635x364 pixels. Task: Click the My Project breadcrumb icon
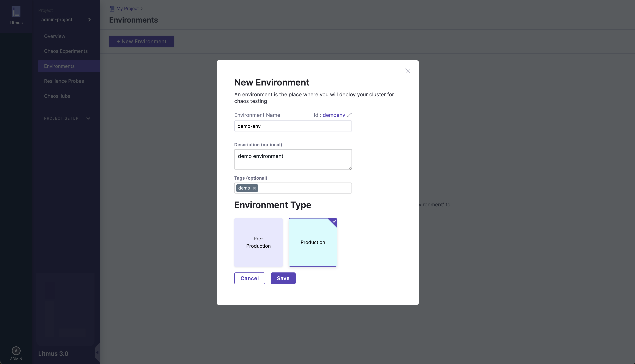(112, 9)
